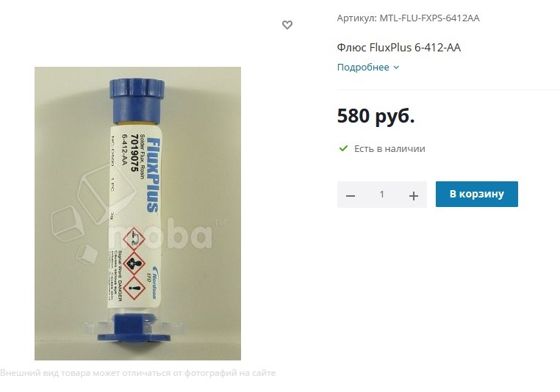This screenshot has width=560, height=392.
Task: Decrease quantity with the minus icon
Action: pyautogui.click(x=351, y=195)
